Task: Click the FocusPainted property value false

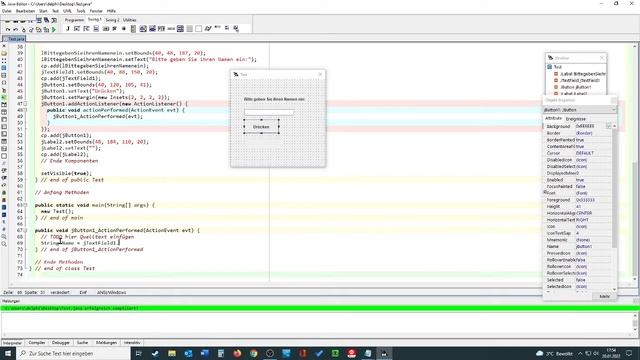Action: pyautogui.click(x=593, y=187)
